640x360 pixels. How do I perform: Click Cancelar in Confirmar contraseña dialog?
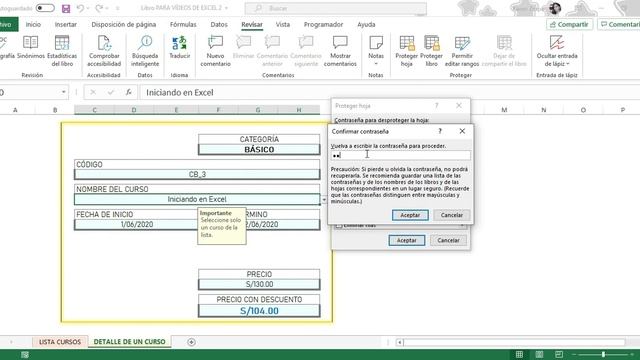(x=451, y=215)
